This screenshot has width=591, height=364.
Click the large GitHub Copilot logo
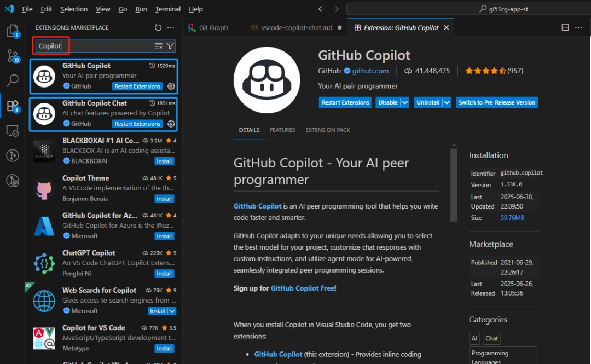tap(267, 80)
